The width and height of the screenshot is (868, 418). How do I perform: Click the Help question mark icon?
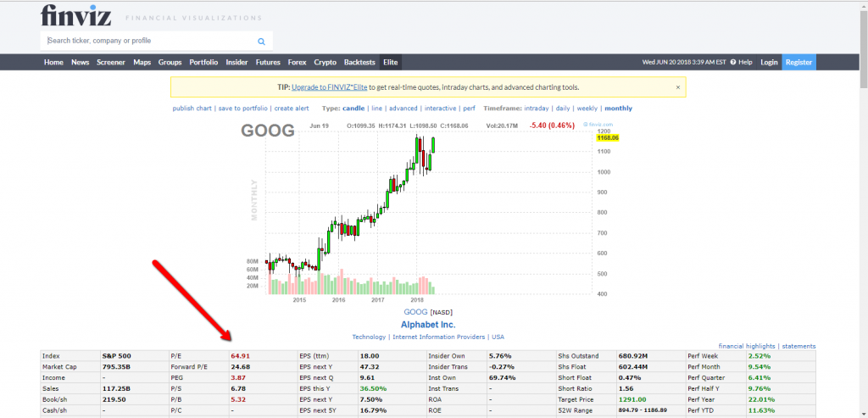pyautogui.click(x=733, y=63)
